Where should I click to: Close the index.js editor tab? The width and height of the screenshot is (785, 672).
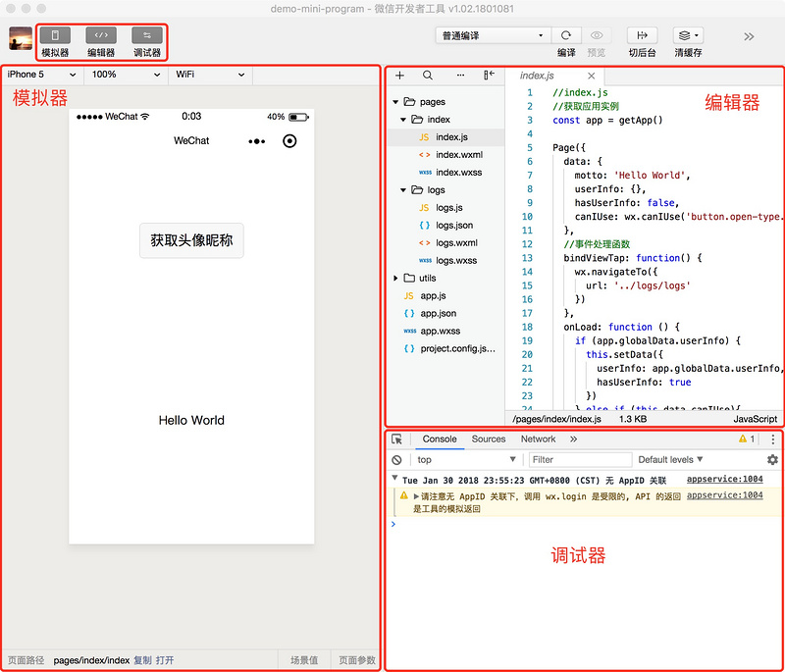(592, 76)
